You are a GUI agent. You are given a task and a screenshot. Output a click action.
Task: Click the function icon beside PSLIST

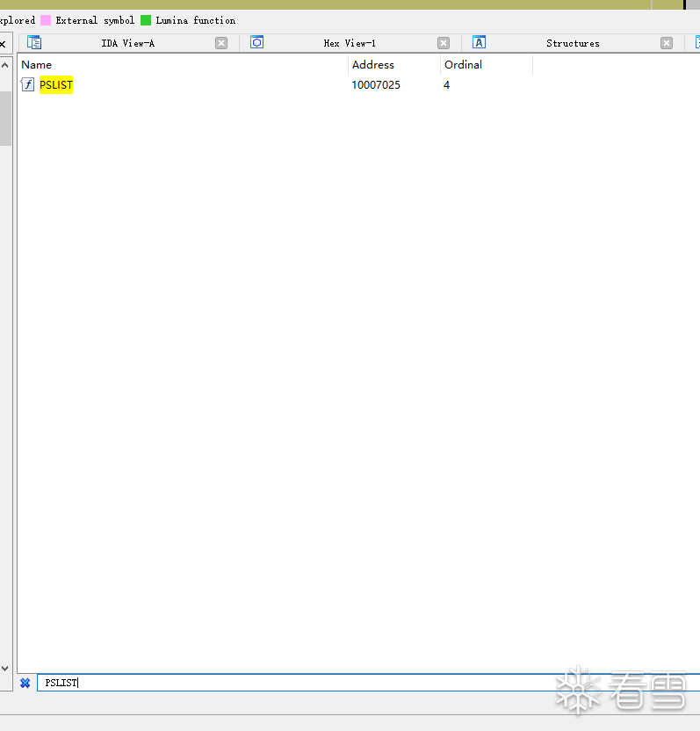pos(28,85)
